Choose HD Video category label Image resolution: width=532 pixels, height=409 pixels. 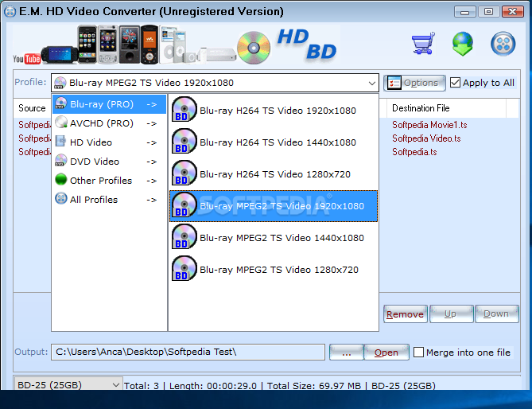pos(91,142)
